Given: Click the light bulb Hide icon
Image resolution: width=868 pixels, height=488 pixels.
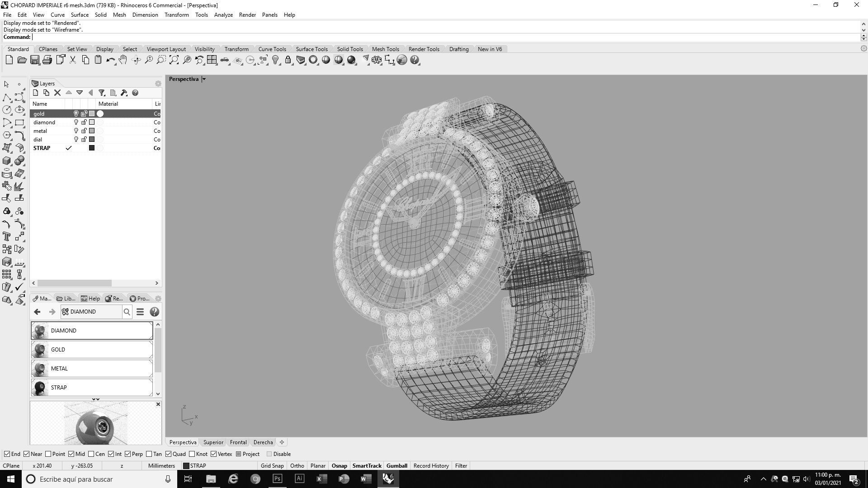Looking at the screenshot, I should click(x=275, y=60).
